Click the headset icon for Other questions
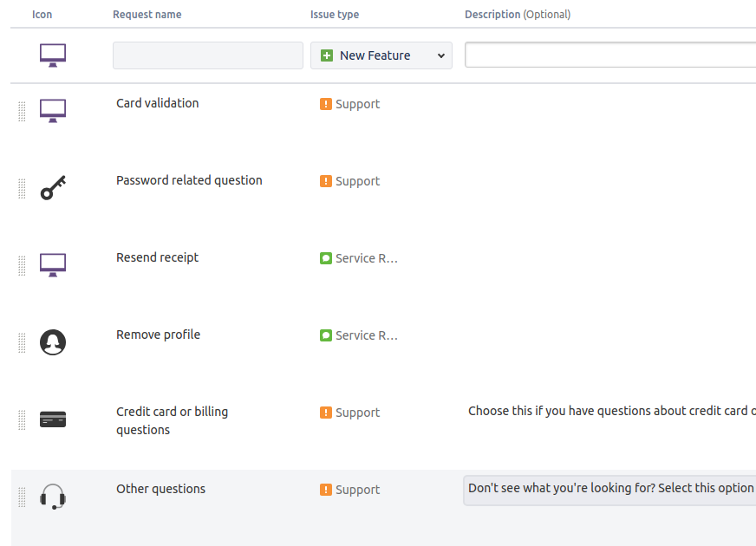This screenshot has height=546, width=756. [53, 497]
